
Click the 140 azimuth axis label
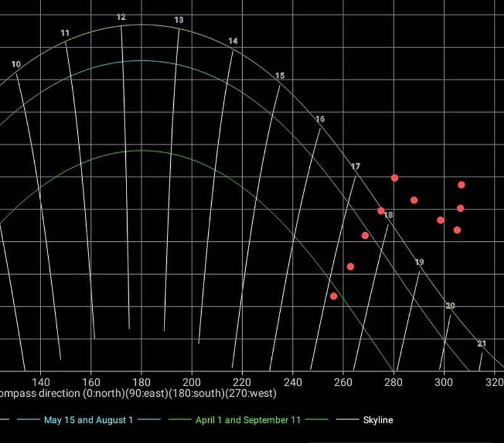click(40, 382)
